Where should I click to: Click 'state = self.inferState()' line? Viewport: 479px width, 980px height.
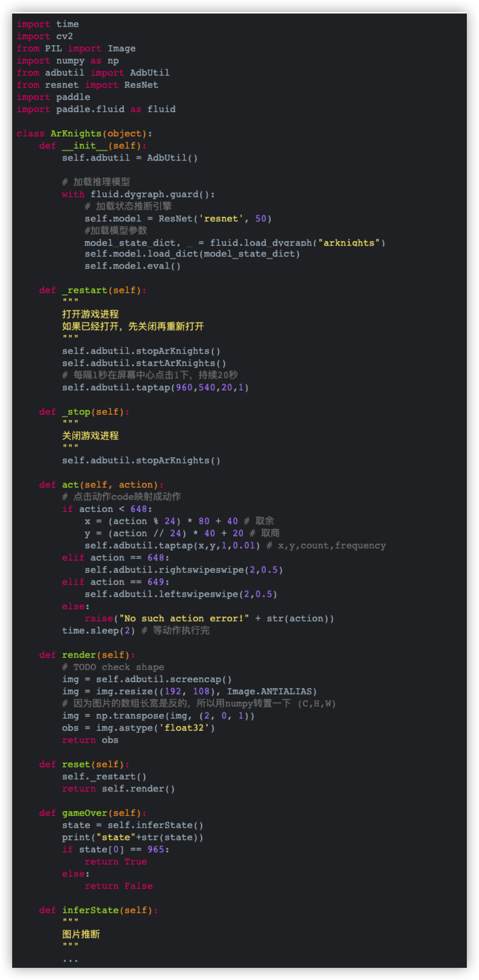coord(133,826)
